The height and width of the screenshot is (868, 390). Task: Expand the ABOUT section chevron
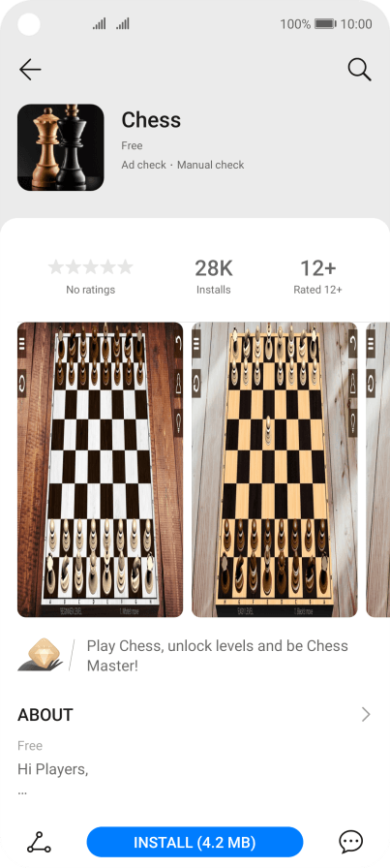pyautogui.click(x=366, y=715)
